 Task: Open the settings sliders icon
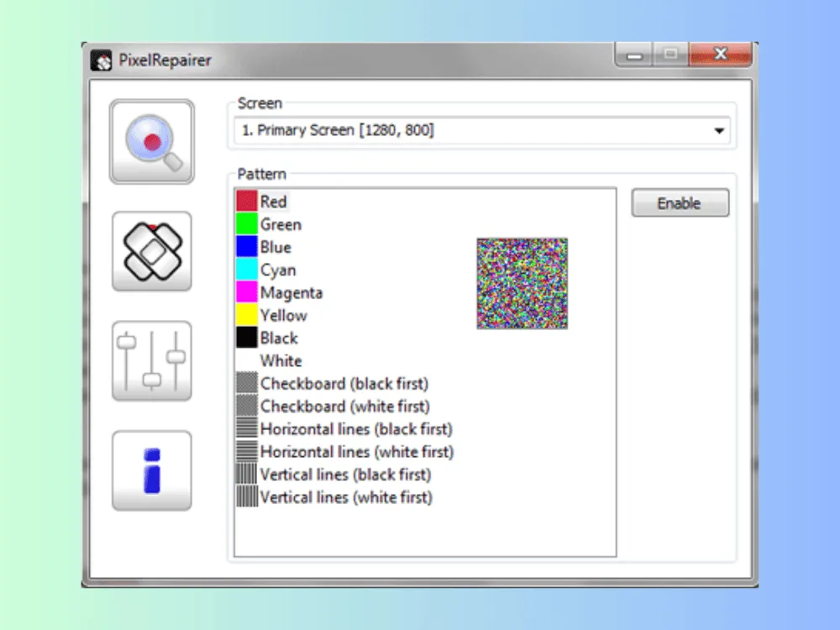(x=151, y=360)
